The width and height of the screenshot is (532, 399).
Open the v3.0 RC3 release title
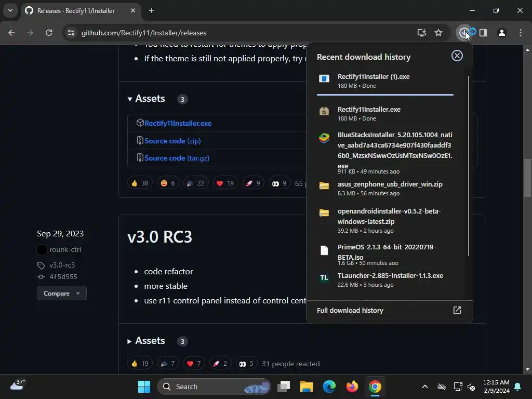point(160,237)
